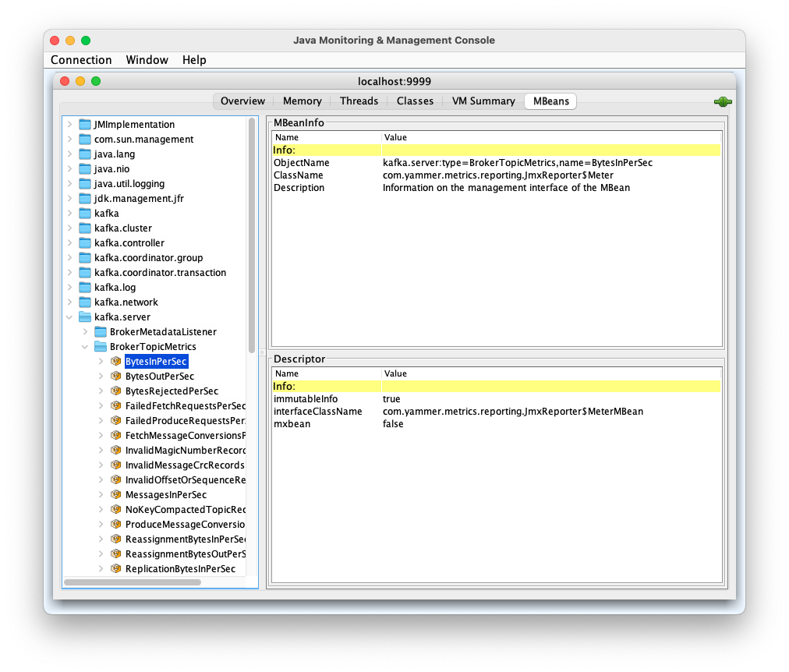Click the green connection status icon
789x672 pixels.
pyautogui.click(x=722, y=101)
